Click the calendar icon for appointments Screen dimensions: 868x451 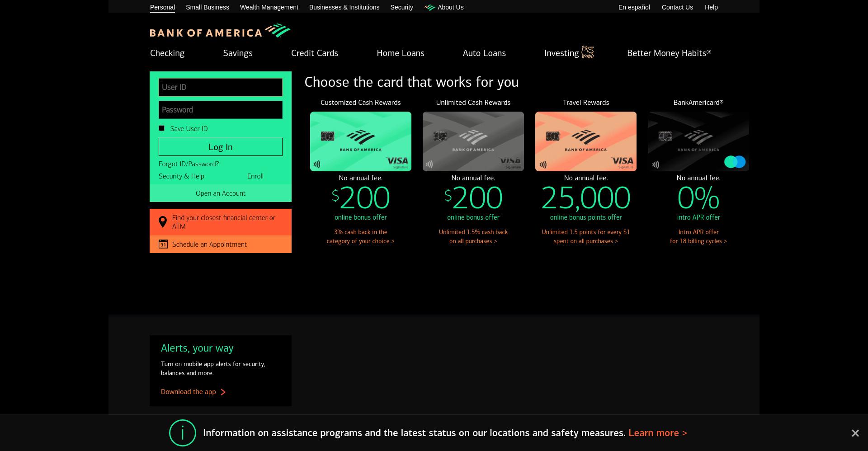163,244
